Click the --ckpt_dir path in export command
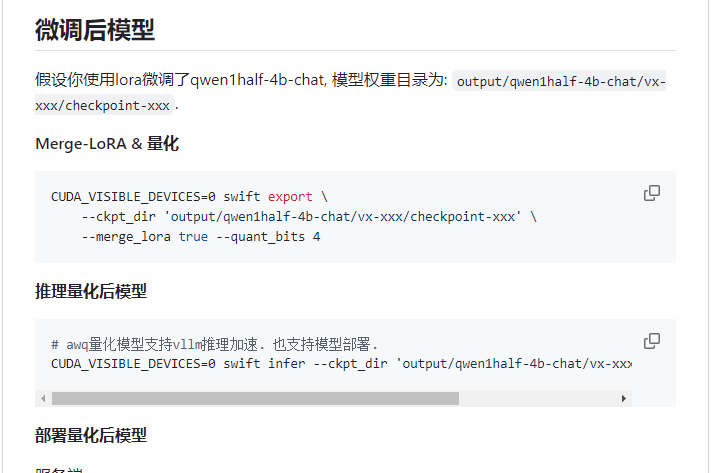The image size is (712, 473). [x=342, y=217]
